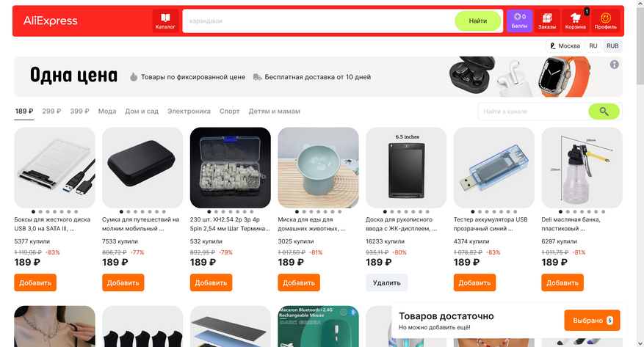Switch to the 299 ₽ tab
Screen dimensions: 644x347
point(51,112)
